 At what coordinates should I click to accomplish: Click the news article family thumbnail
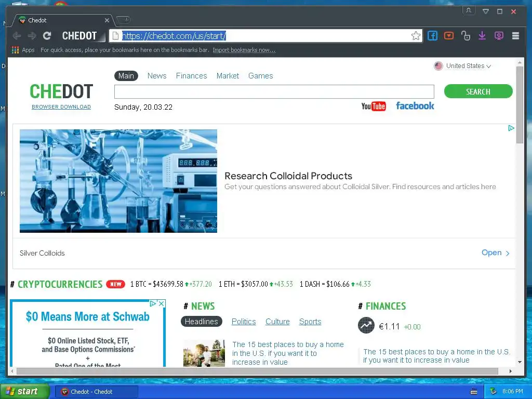point(204,353)
